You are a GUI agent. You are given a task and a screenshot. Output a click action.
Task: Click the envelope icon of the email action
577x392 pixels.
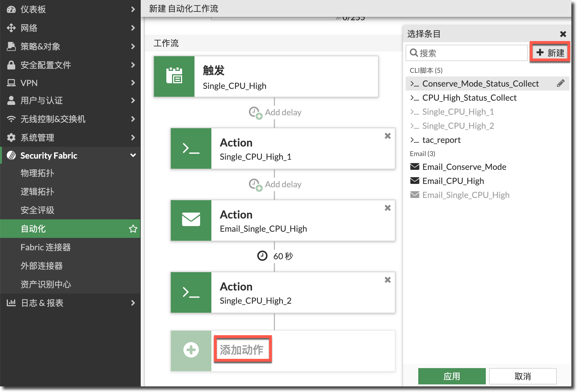(x=191, y=220)
